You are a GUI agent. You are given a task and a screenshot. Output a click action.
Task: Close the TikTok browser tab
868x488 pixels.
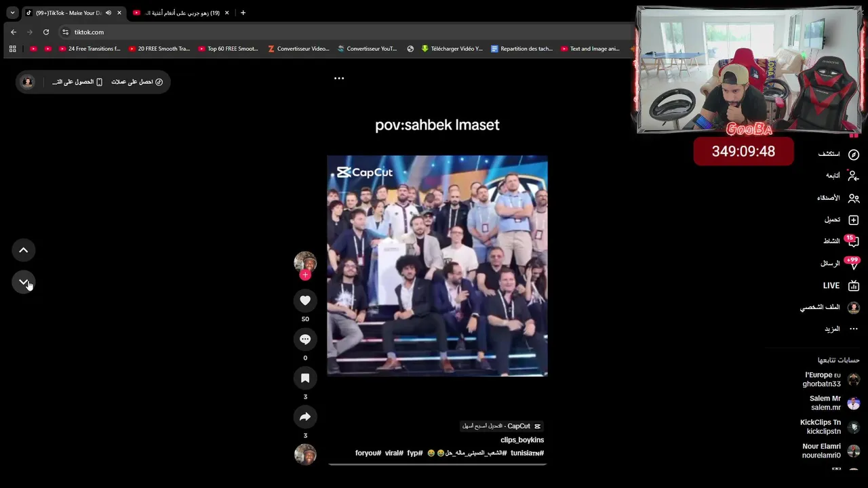click(x=119, y=13)
